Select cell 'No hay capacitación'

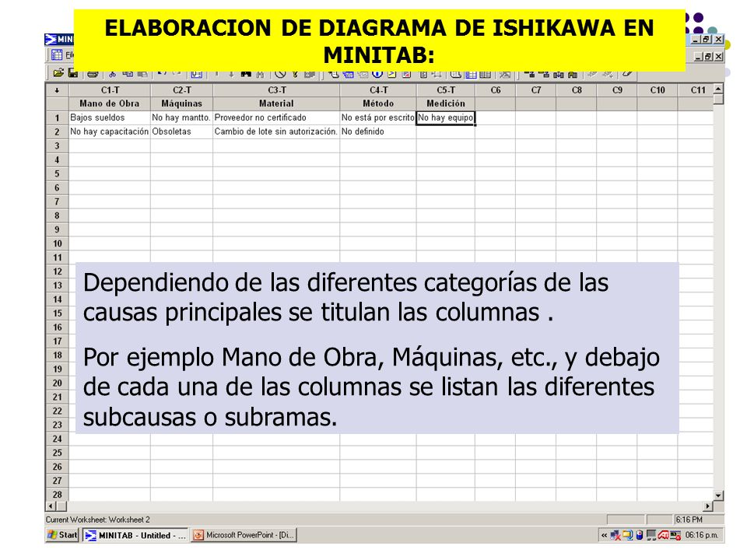coord(110,131)
